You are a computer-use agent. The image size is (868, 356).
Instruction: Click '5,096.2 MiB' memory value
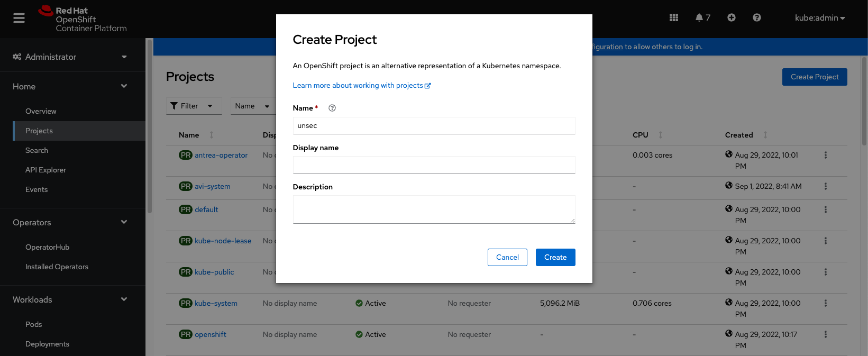tap(560, 303)
